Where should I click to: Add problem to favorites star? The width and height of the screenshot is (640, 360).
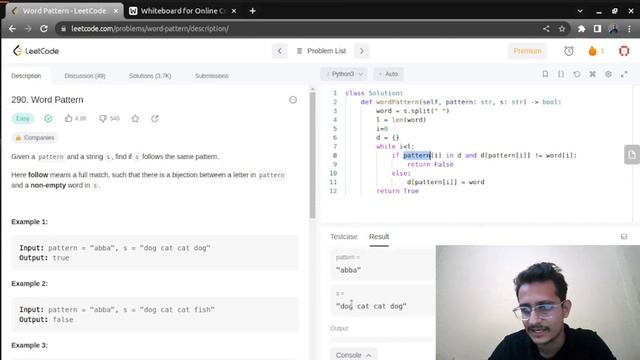point(135,118)
